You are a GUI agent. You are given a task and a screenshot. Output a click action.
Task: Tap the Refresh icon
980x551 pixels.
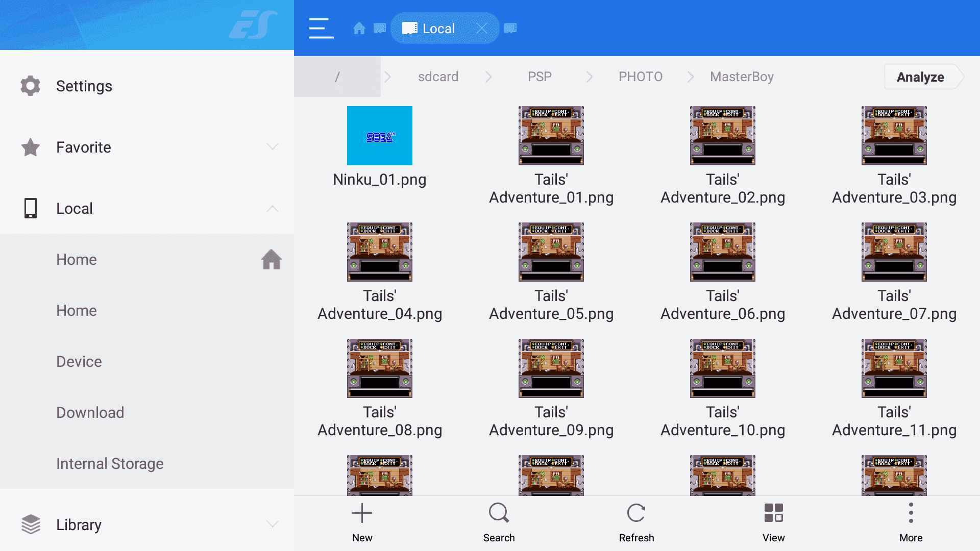pos(636,513)
